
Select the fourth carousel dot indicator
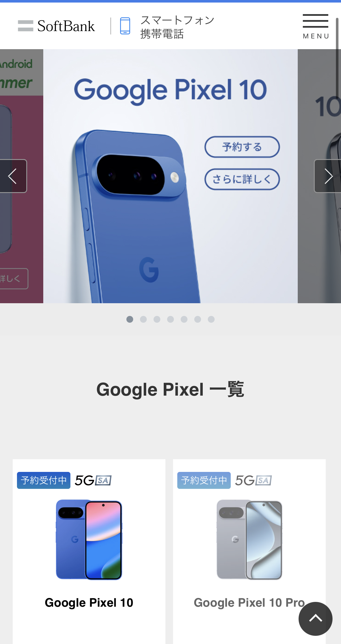click(170, 319)
